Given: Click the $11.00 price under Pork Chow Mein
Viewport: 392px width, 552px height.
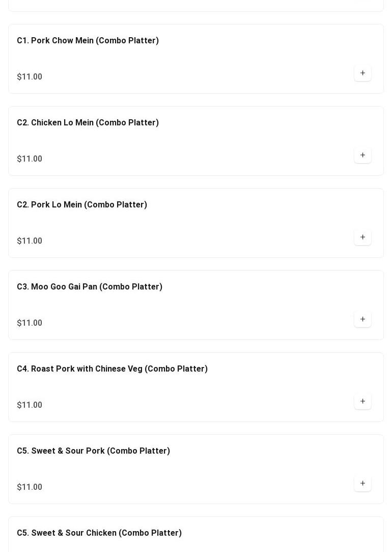Looking at the screenshot, I should point(30,77).
